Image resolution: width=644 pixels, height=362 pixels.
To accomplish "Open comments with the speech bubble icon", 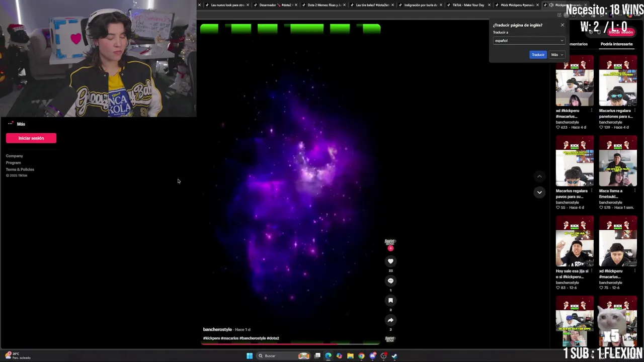I will [390, 281].
